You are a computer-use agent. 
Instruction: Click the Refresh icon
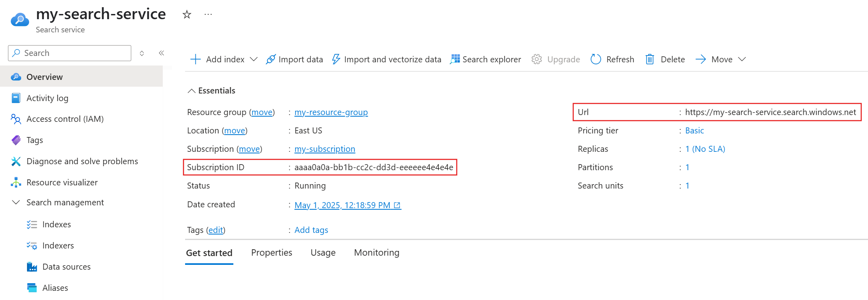point(596,60)
